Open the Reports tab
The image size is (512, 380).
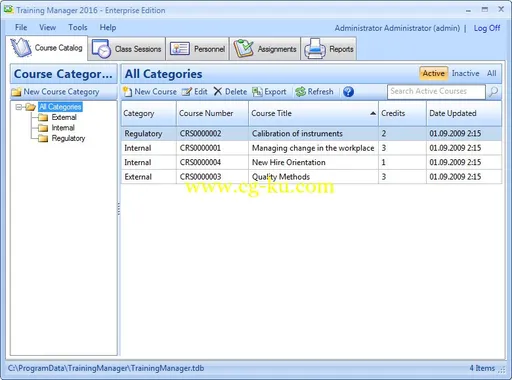[x=329, y=49]
